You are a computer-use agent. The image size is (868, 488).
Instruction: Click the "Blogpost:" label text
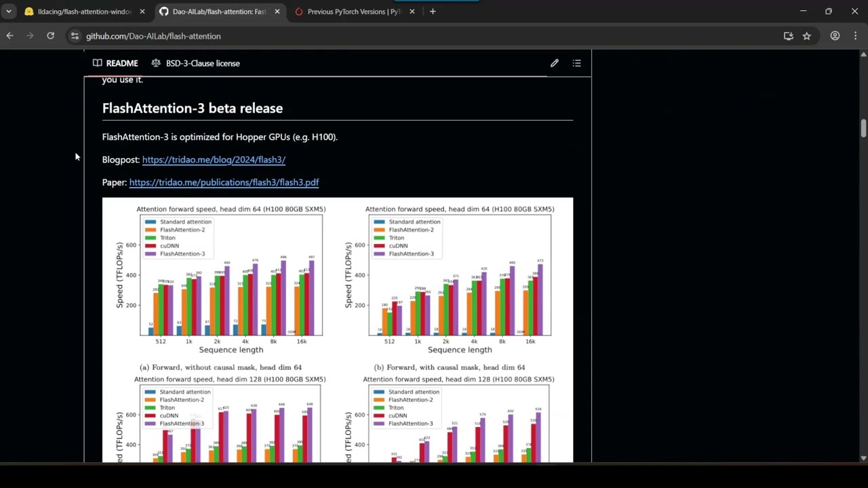[x=121, y=159]
